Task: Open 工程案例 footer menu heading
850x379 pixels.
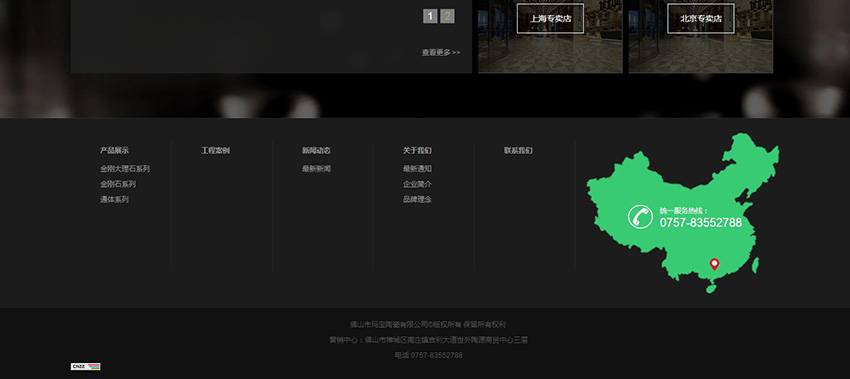Action: 215,150
